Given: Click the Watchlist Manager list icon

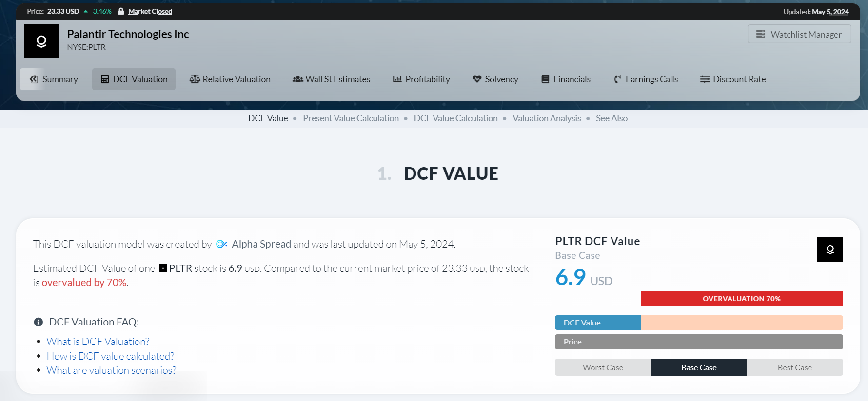Looking at the screenshot, I should (x=761, y=34).
